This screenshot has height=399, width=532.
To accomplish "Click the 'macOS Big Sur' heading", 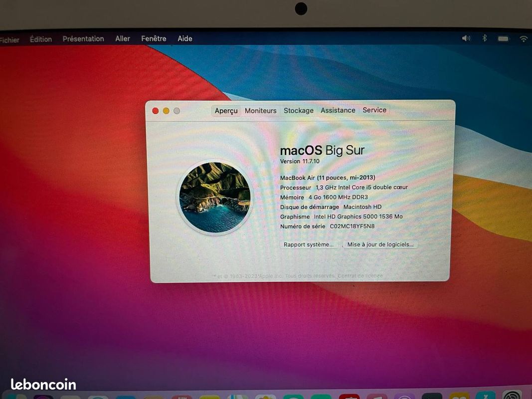I will pos(322,150).
